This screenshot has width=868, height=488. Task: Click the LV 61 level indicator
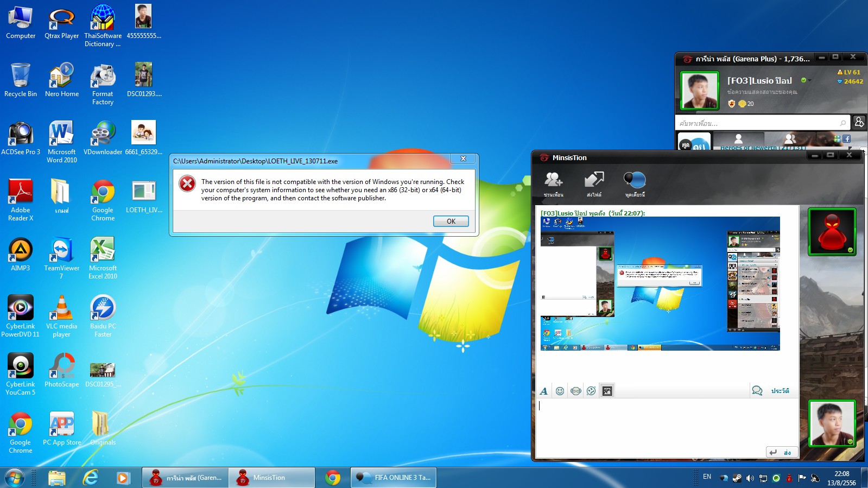(849, 72)
